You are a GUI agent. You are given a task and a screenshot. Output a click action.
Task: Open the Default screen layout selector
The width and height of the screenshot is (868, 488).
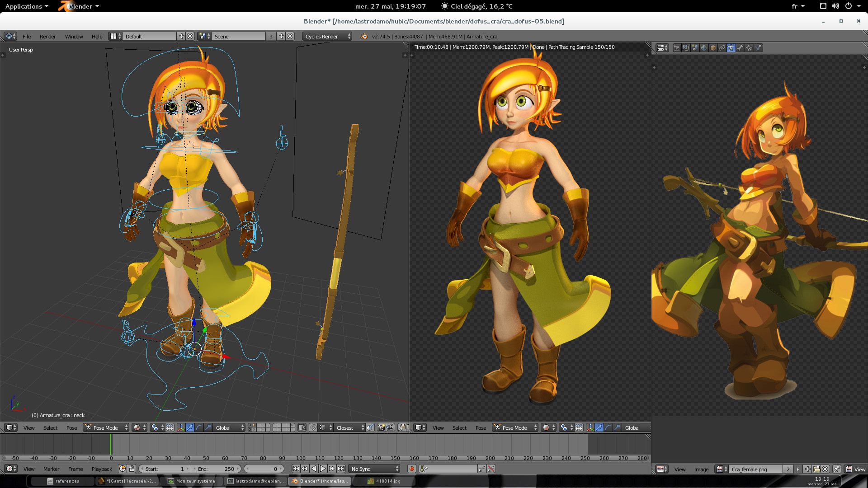click(115, 36)
